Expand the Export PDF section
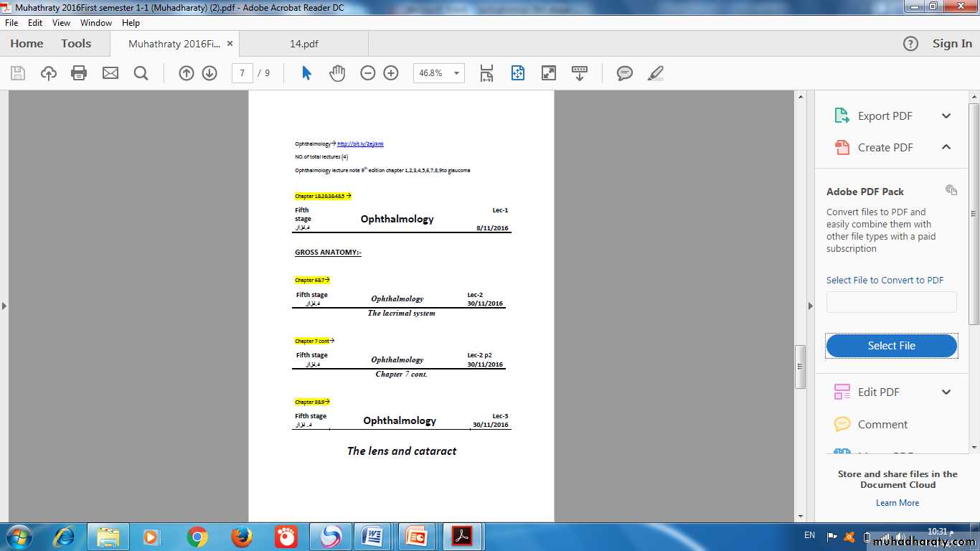The image size is (980, 551). [x=946, y=116]
